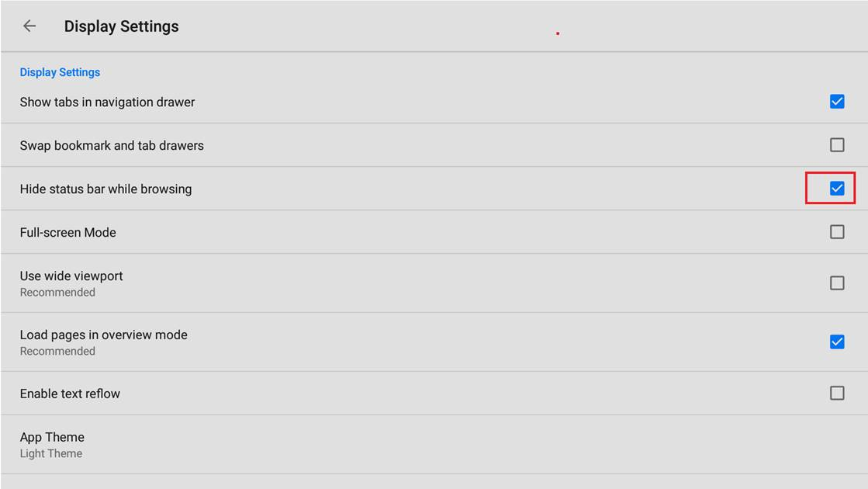Click the Display Settings page title

point(121,26)
